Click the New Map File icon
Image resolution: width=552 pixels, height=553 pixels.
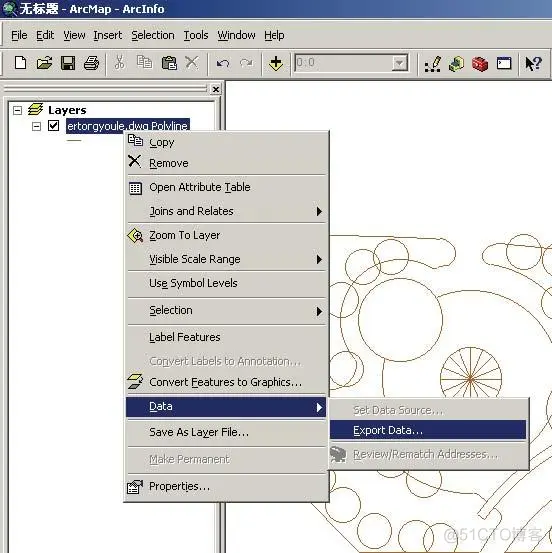(20, 63)
